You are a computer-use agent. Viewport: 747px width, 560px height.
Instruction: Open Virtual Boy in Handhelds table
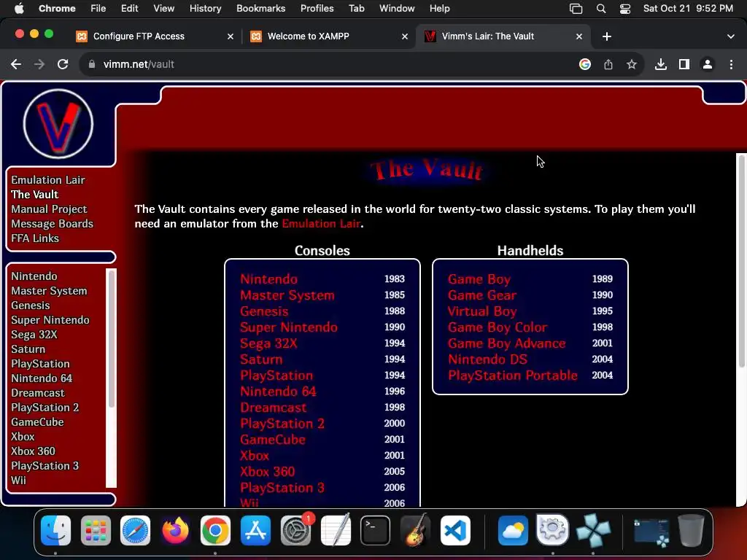(482, 311)
